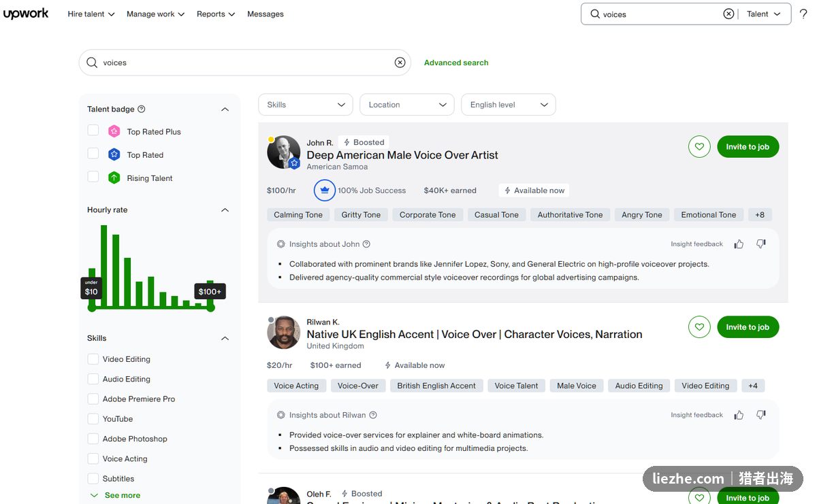Screen dimensions: 817x504
Task: Save Rilwan K. with the heart icon
Action: coord(699,327)
